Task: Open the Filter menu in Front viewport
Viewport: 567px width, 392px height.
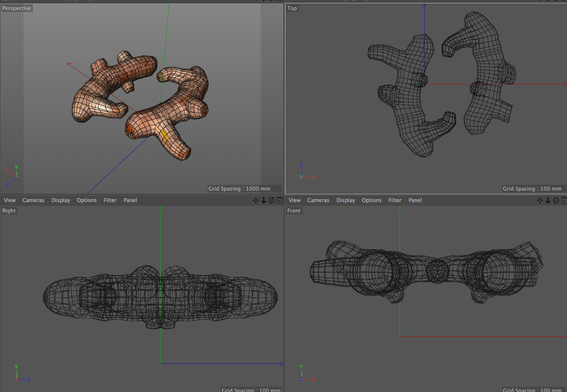Action: [x=395, y=201]
